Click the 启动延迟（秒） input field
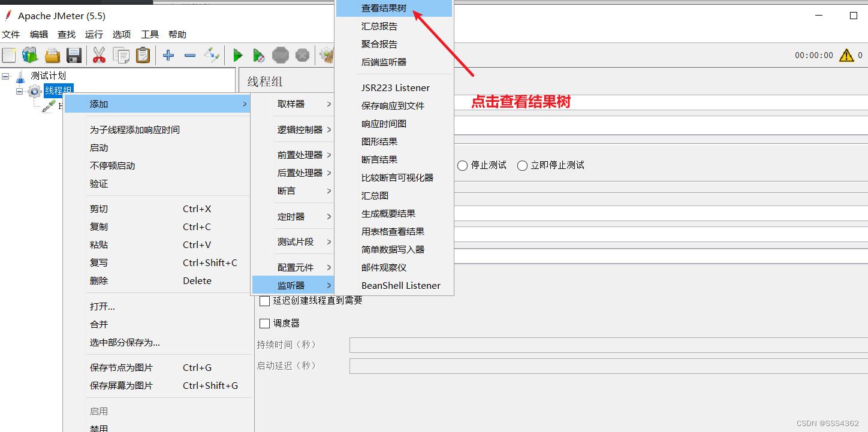This screenshot has width=868, height=432. (608, 366)
